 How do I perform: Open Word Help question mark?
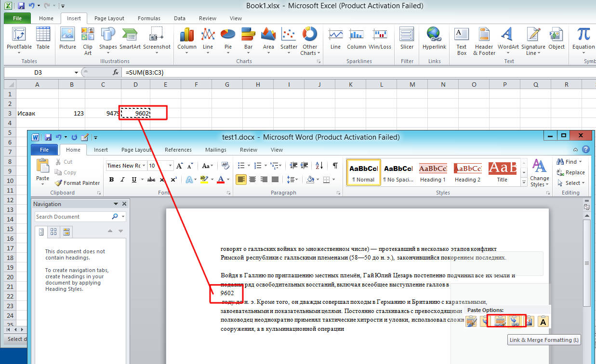point(586,150)
